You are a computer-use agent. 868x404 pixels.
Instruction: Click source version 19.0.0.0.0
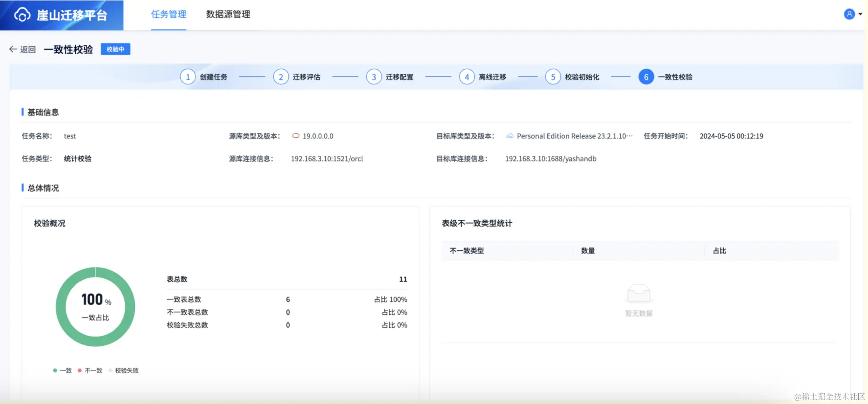click(x=318, y=136)
